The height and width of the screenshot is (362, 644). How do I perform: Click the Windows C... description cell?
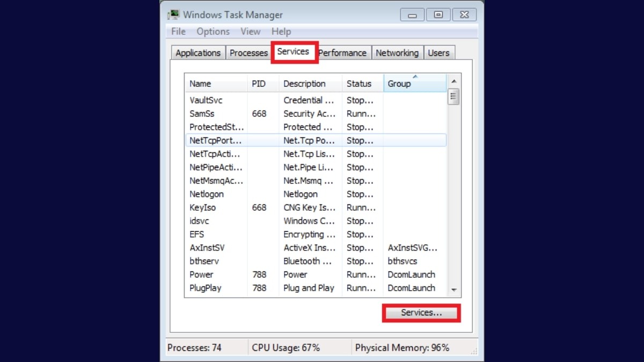click(x=309, y=221)
